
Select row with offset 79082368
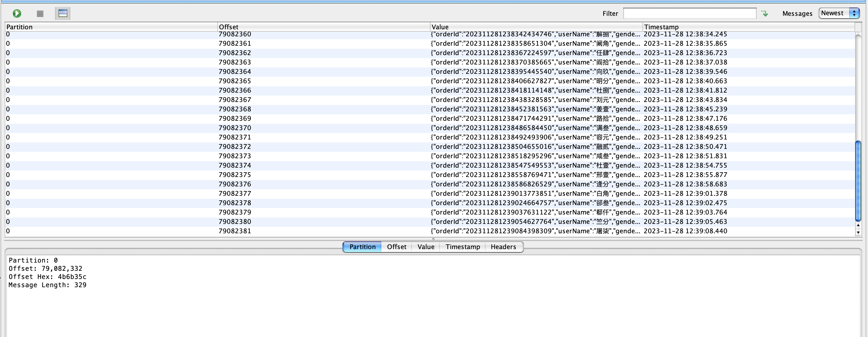click(430, 109)
